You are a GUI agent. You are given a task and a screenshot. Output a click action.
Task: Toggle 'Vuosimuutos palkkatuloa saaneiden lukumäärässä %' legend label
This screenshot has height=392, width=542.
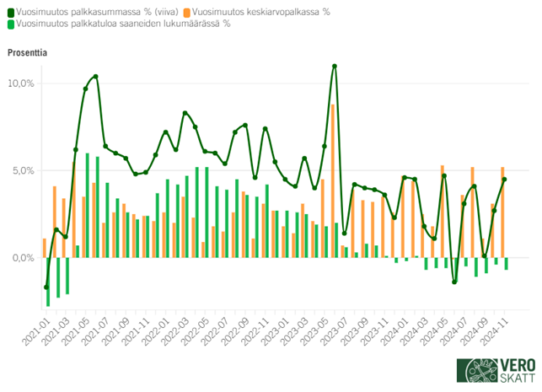click(x=123, y=24)
